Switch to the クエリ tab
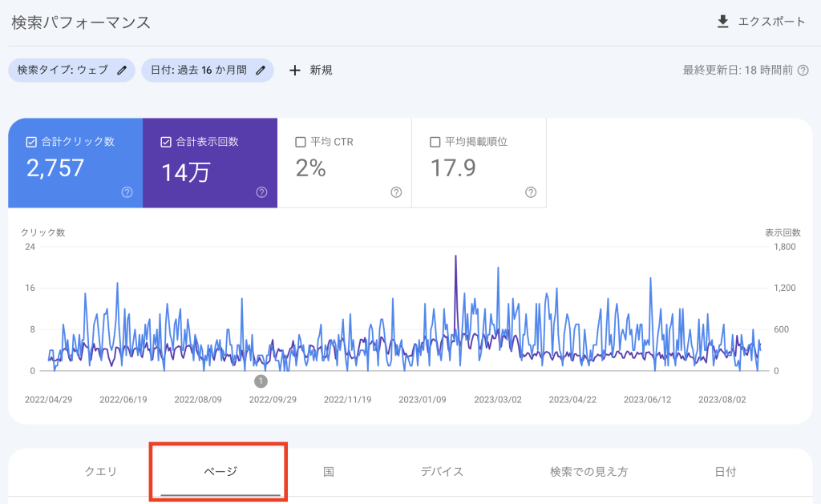 pyautogui.click(x=101, y=472)
